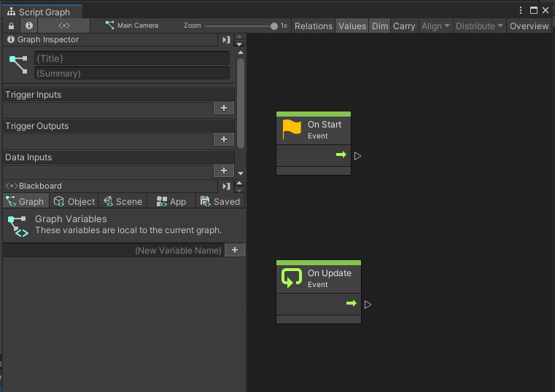Toggle the lock icon in toolbar
This screenshot has width=555, height=392.
[12, 26]
